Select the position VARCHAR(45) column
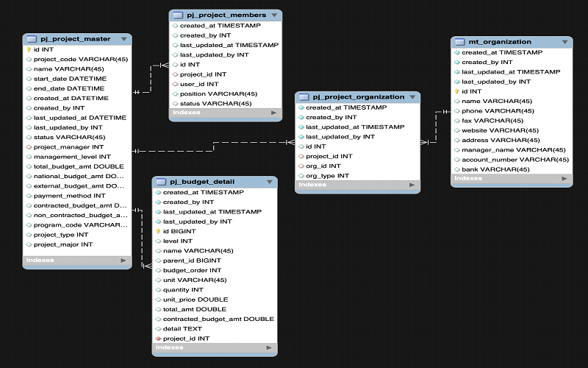Viewport: 588px width, 368px height. click(x=218, y=93)
